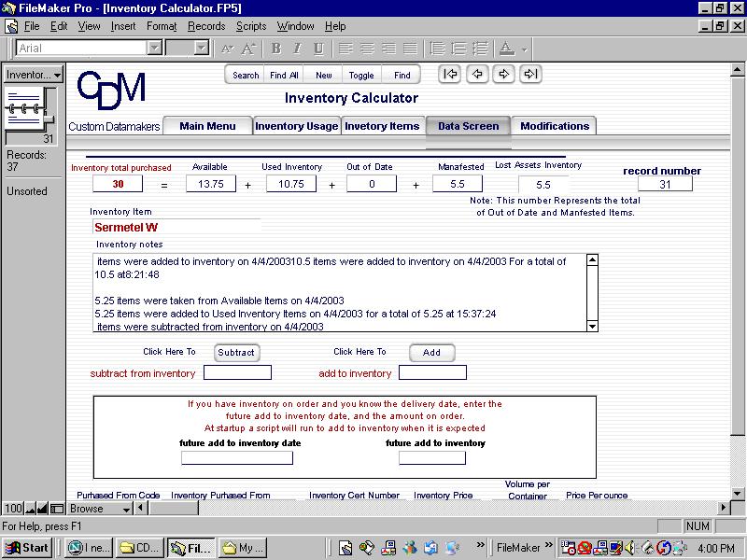The width and height of the screenshot is (747, 560).
Task: Open the Edit menu
Action: coord(59,26)
